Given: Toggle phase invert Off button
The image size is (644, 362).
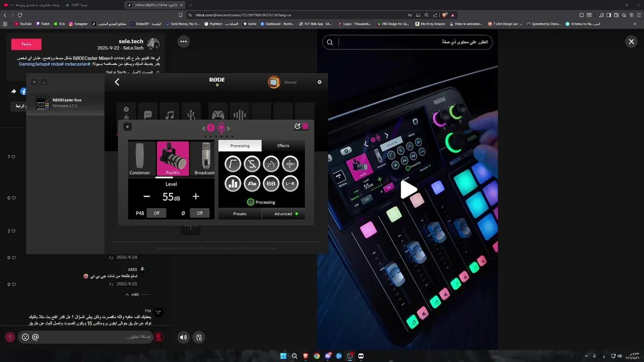Looking at the screenshot, I should [x=200, y=213].
